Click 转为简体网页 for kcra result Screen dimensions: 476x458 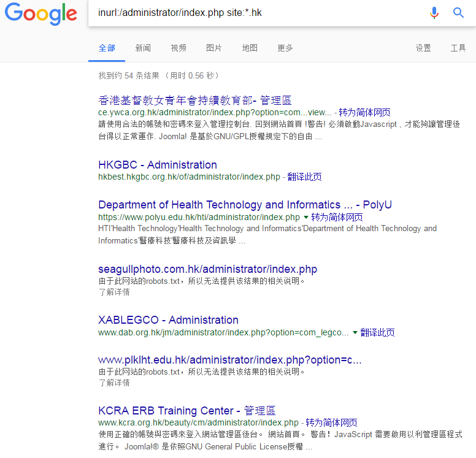pyautogui.click(x=331, y=422)
